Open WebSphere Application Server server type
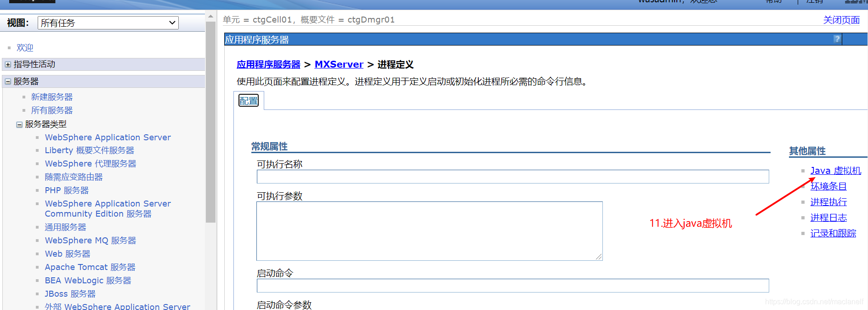This screenshot has width=868, height=310. [108, 137]
